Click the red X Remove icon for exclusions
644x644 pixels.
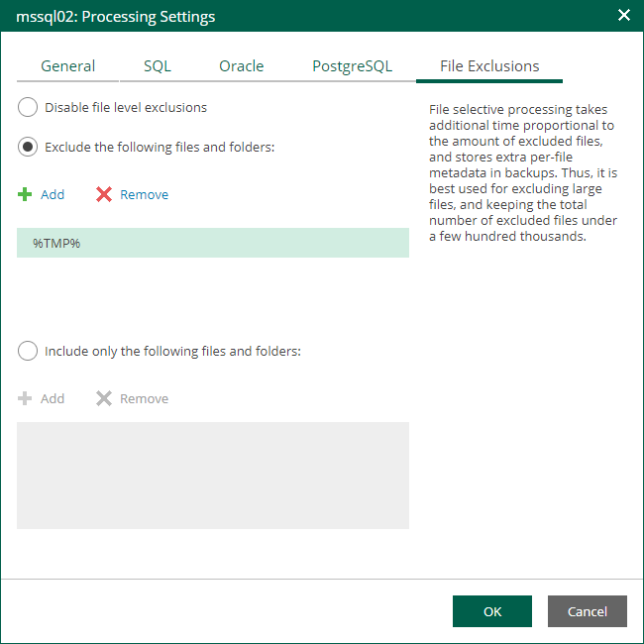tap(104, 194)
